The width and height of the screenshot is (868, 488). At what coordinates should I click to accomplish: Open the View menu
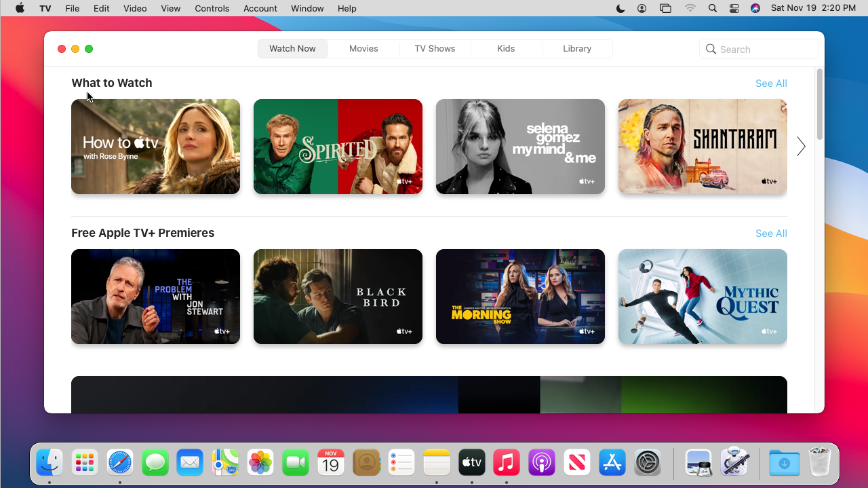point(171,8)
